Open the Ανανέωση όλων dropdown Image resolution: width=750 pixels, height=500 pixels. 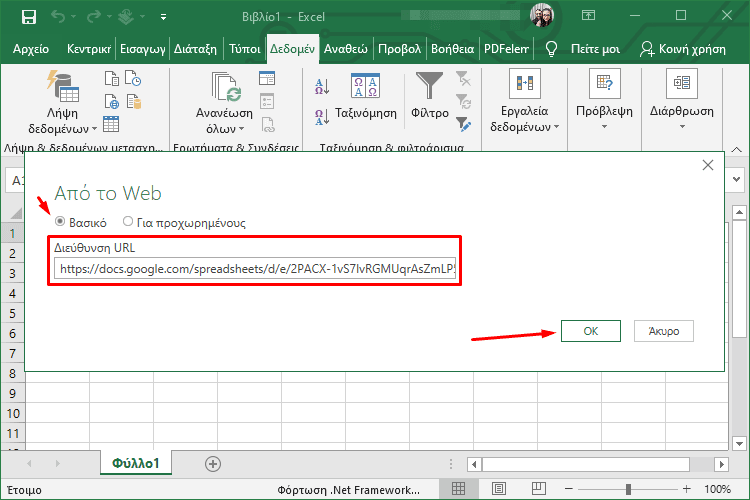tap(224, 103)
